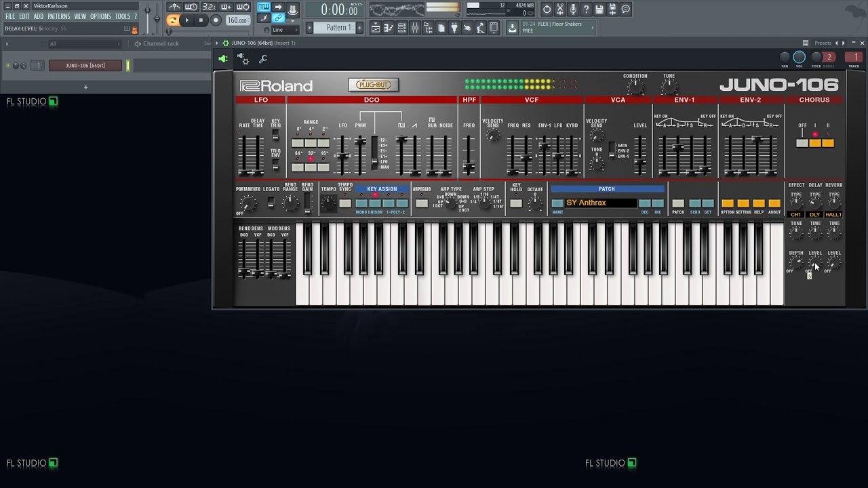This screenshot has height=488, width=868.
Task: Click the question mark help icon
Action: coord(586,9)
